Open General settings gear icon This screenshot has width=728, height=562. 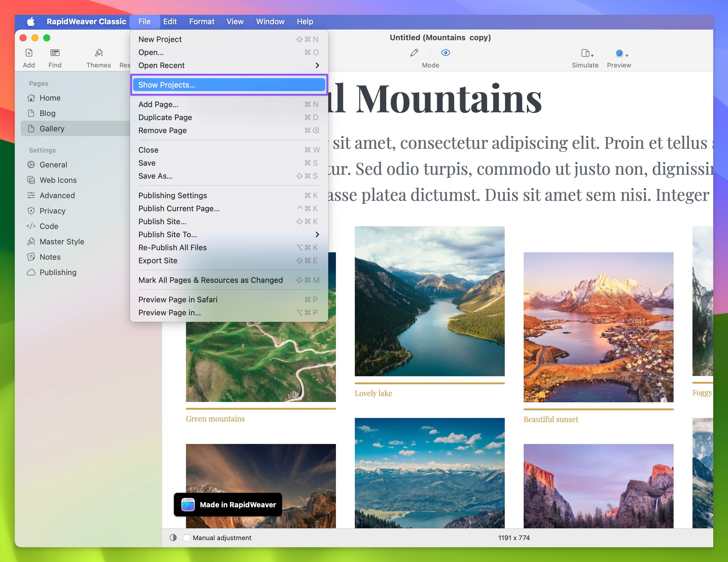coord(31,165)
